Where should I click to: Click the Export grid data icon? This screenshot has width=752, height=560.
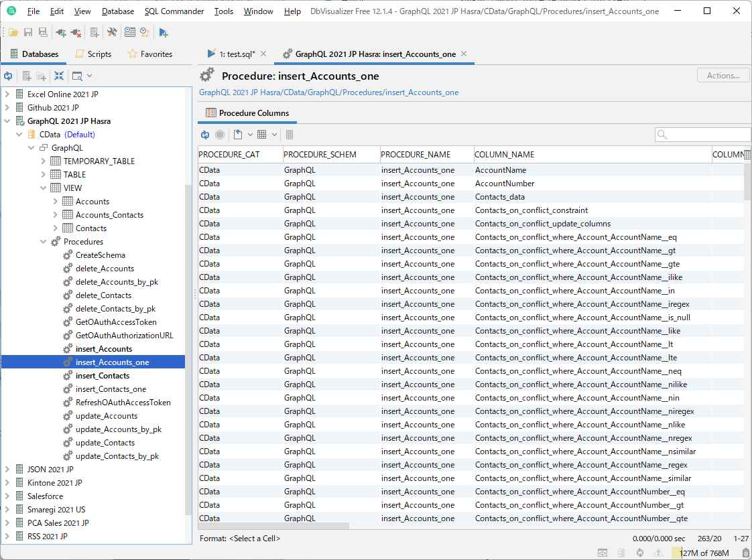point(238,135)
